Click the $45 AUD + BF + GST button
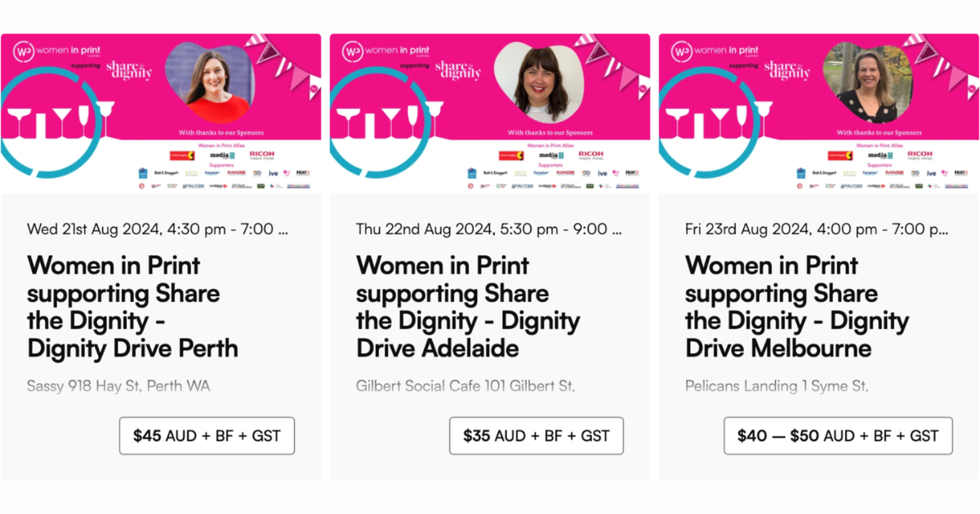 coord(207,436)
